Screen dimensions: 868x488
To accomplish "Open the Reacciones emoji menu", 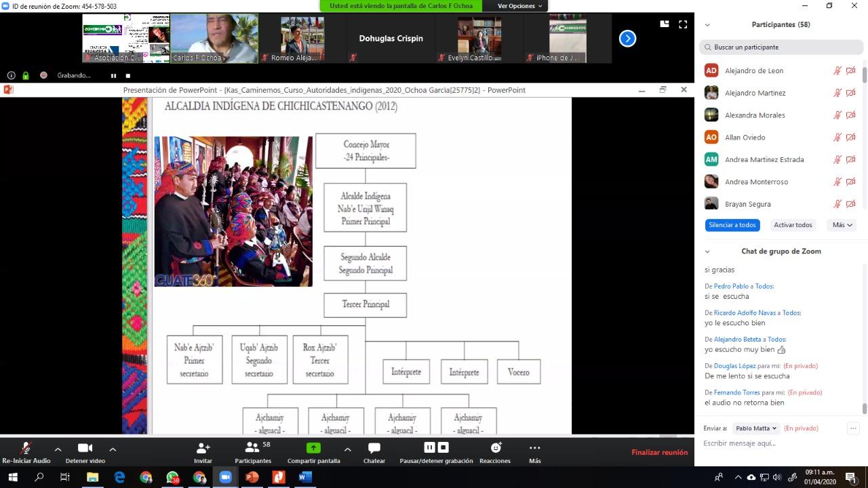I will (495, 449).
